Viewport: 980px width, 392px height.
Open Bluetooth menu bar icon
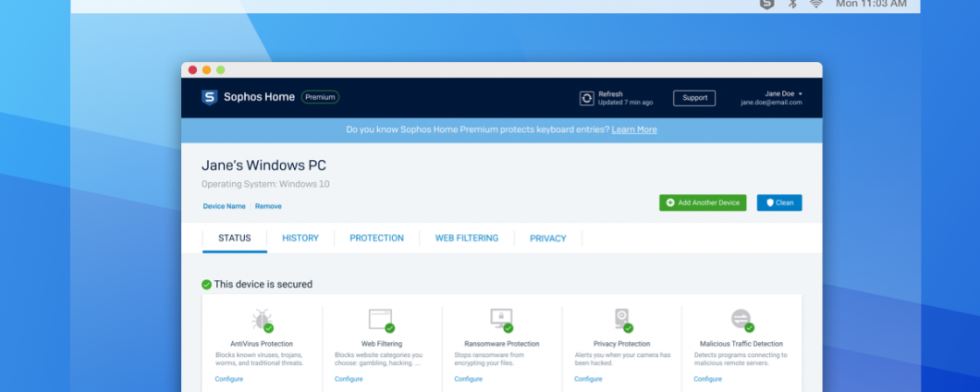point(792,4)
